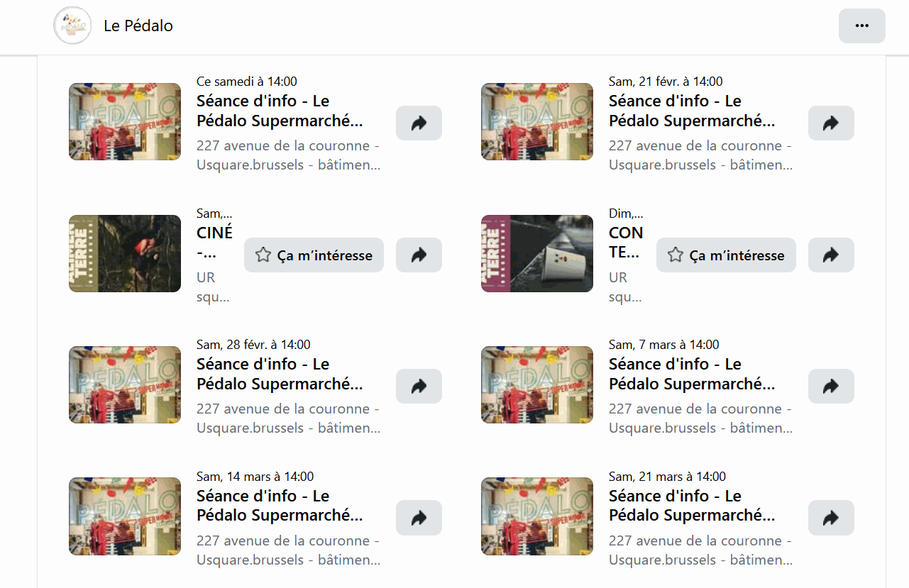909x588 pixels.
Task: Share the CON TE... event
Action: [831, 255]
